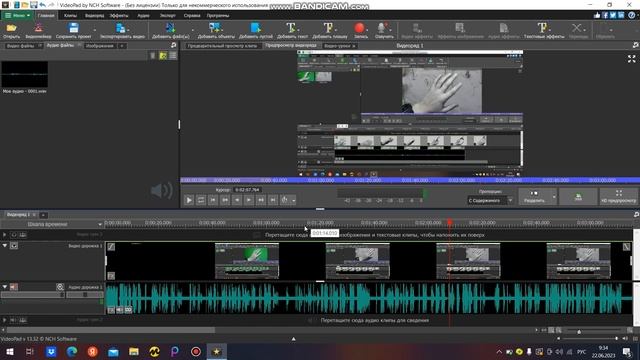
Task: Toggle visibility of Видео дорожка 1
Action: coord(14,245)
